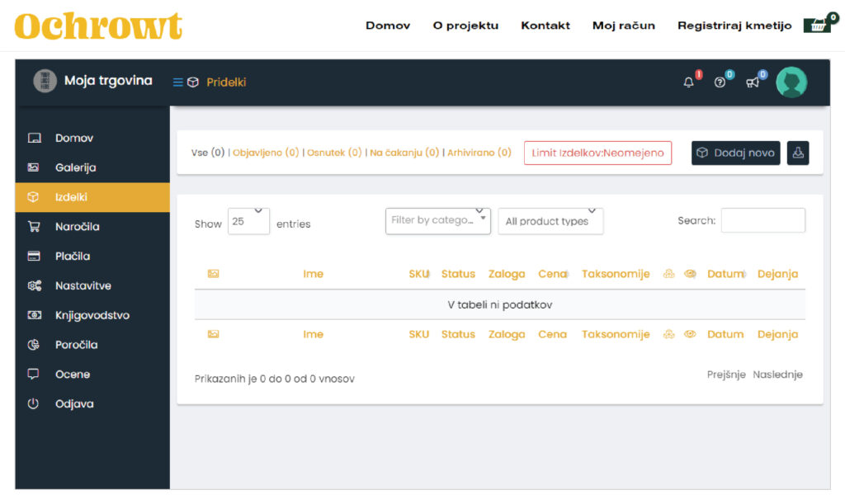Open the user avatar profile

791,82
